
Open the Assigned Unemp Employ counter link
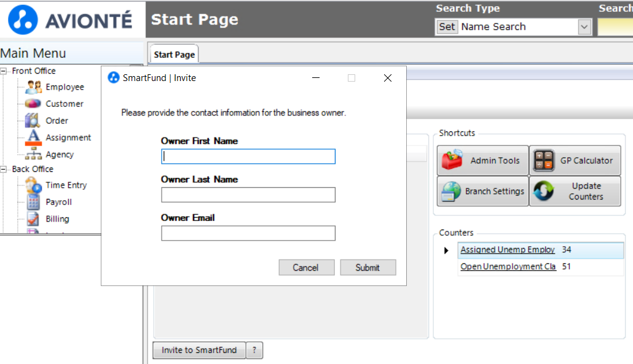pyautogui.click(x=508, y=250)
